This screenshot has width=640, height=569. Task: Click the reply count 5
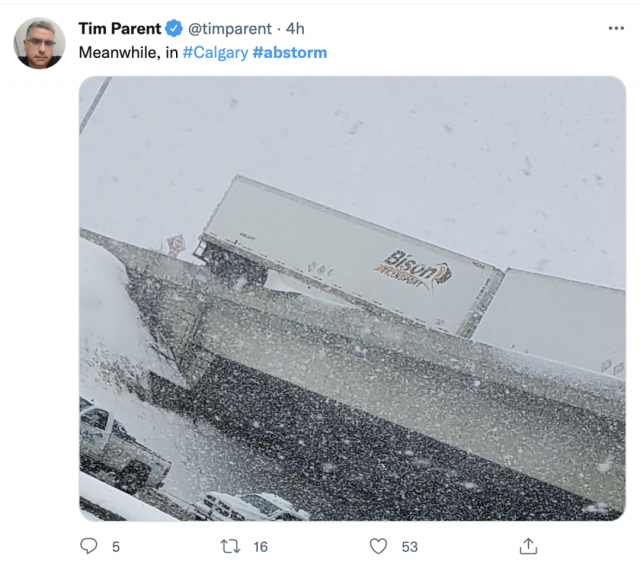pyautogui.click(x=116, y=547)
